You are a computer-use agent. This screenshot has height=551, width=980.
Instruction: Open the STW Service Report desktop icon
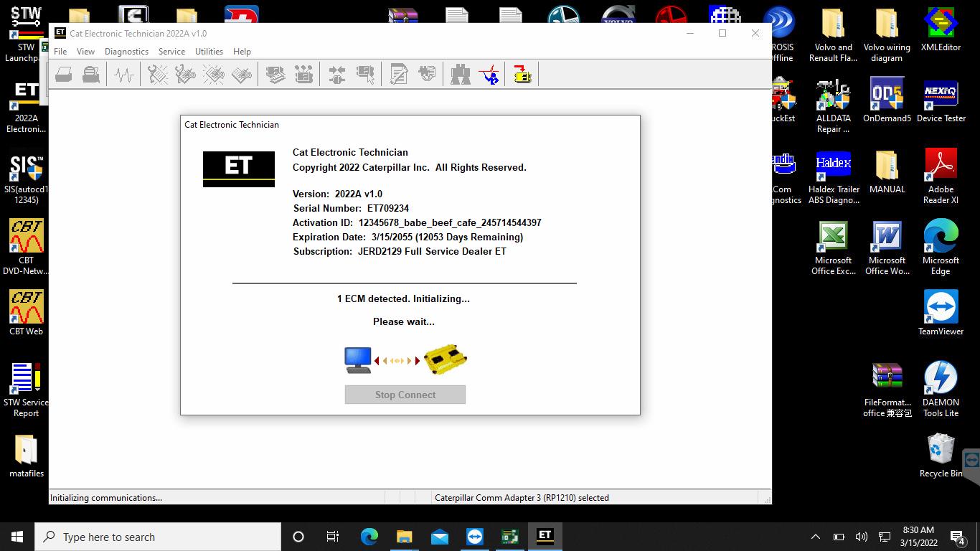26,390
